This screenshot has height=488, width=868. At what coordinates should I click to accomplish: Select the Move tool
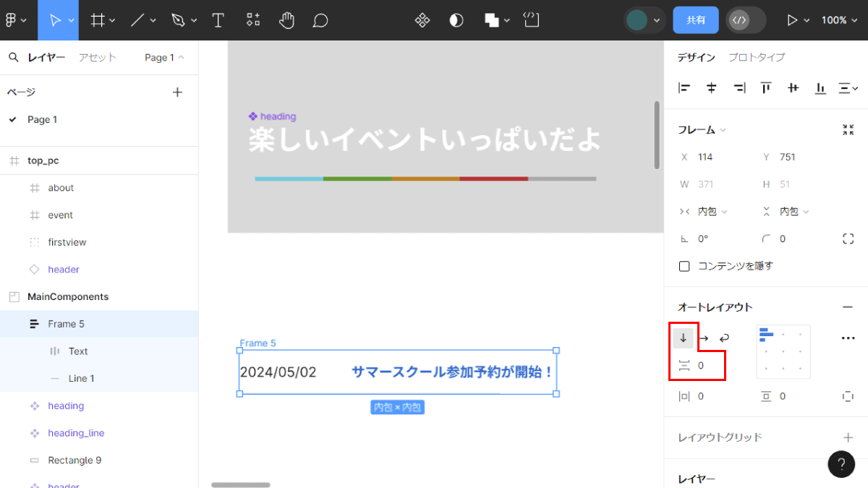pyautogui.click(x=54, y=20)
